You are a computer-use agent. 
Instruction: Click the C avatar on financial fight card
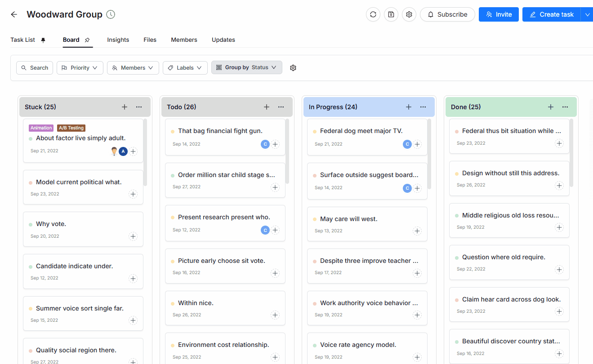[265, 144]
